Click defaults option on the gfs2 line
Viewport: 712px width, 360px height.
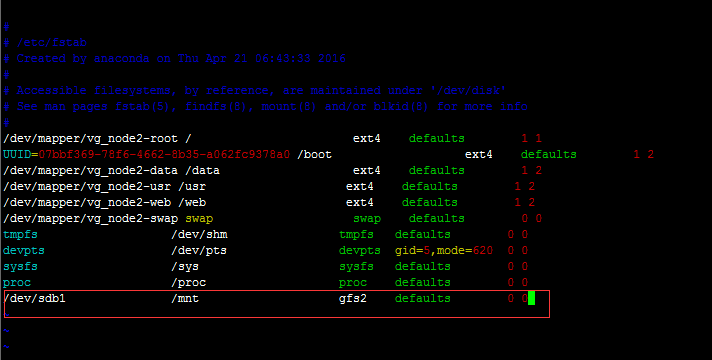(422, 298)
